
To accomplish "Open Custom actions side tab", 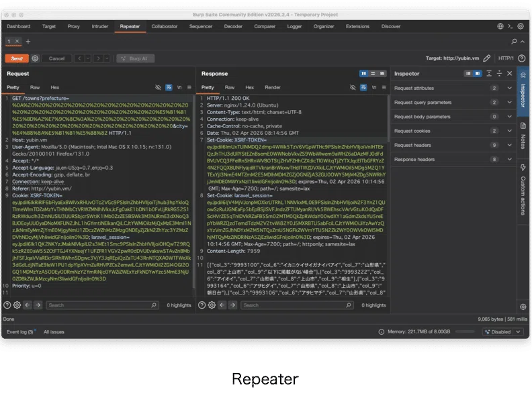I will pyautogui.click(x=523, y=191).
